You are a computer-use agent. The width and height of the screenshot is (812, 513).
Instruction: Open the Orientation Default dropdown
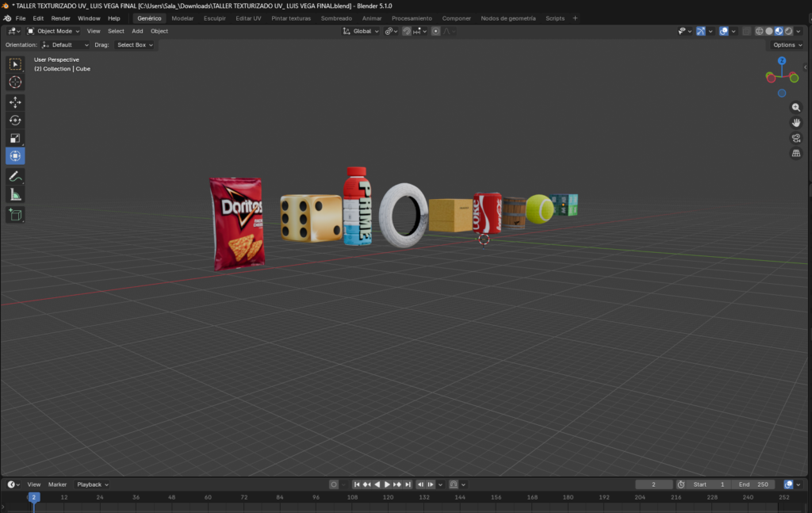point(65,45)
